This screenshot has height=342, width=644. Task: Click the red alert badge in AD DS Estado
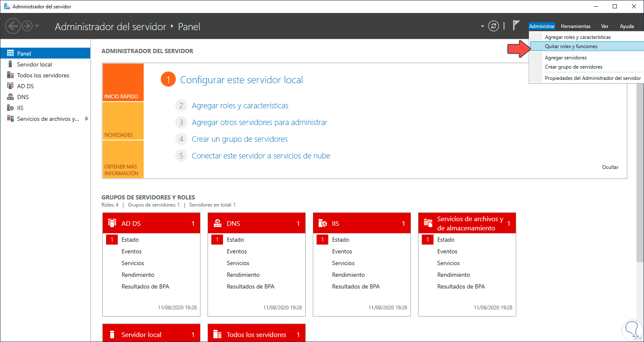(x=112, y=240)
